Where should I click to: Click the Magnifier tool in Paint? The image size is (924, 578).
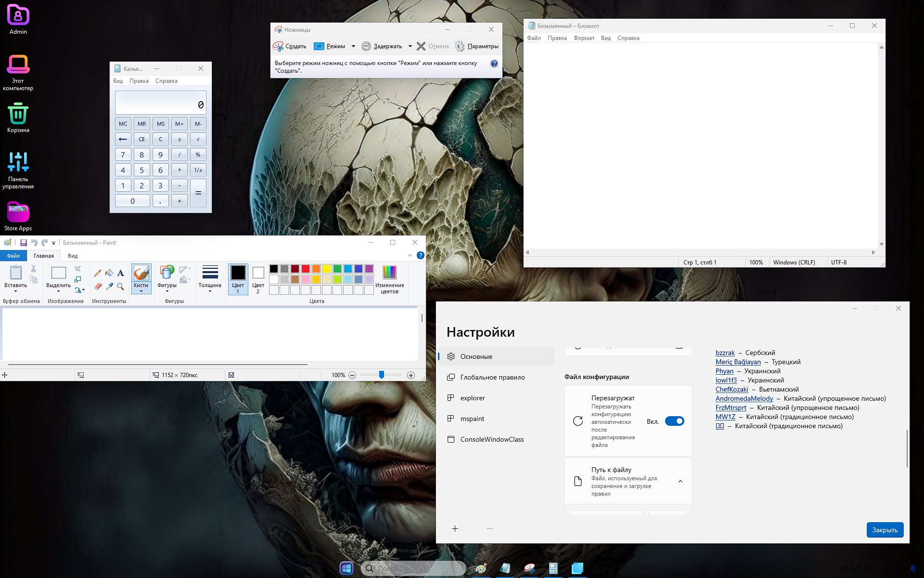pos(121,287)
